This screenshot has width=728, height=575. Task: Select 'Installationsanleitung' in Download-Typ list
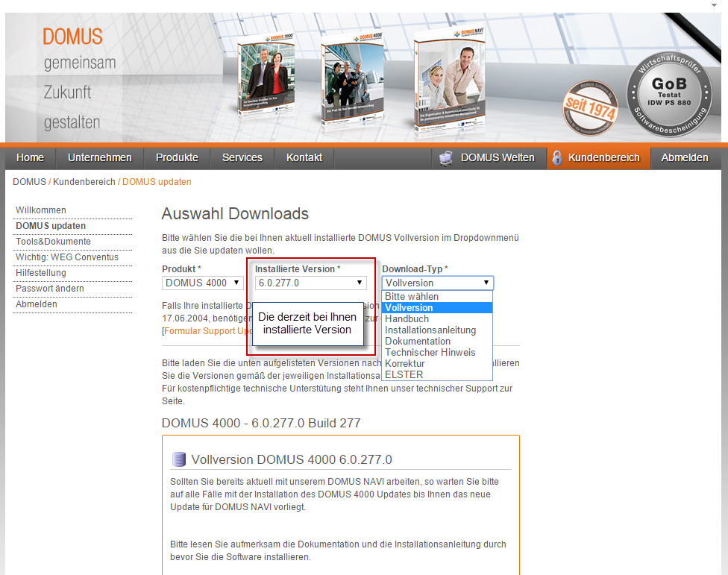pyautogui.click(x=437, y=330)
